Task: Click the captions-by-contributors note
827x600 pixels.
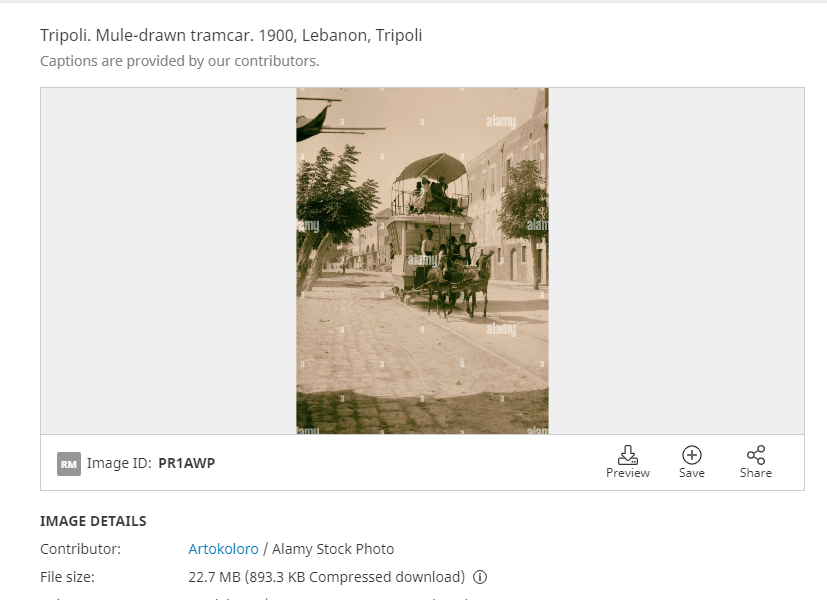Action: (180, 61)
